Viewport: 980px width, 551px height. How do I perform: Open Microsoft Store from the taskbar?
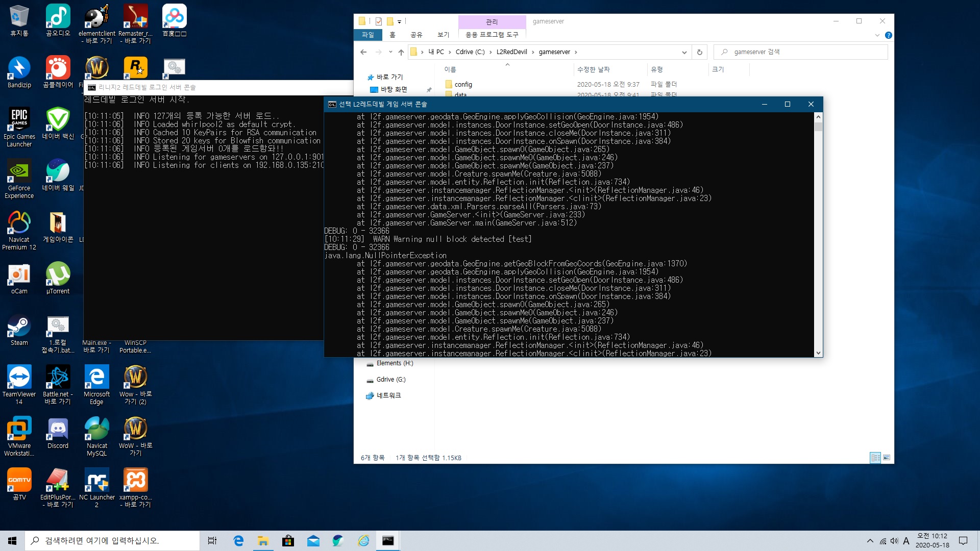(x=288, y=541)
